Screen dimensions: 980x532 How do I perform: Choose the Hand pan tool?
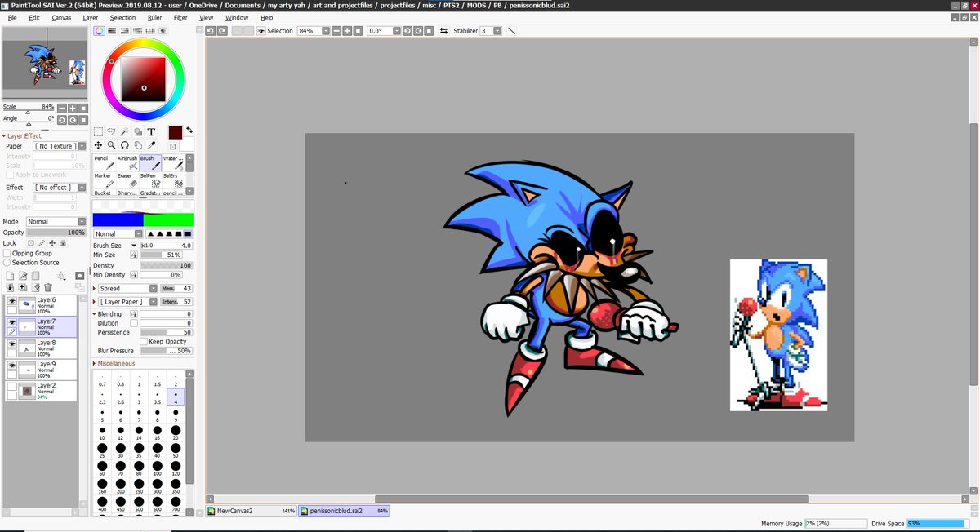point(138,145)
